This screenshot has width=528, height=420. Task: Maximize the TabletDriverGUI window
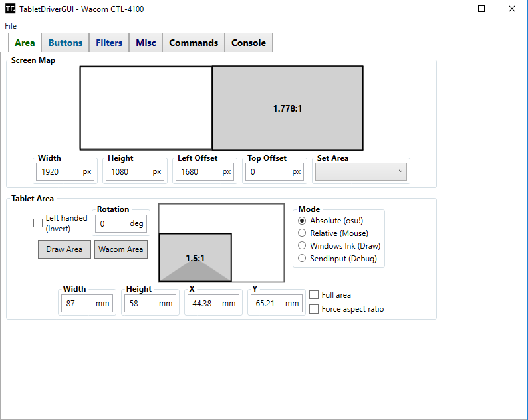[x=481, y=9]
